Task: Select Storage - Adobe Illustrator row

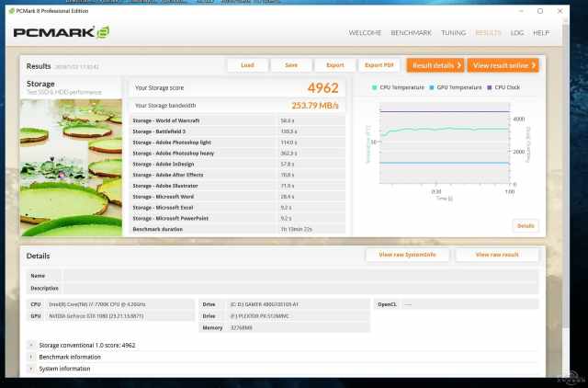Action: (238, 186)
